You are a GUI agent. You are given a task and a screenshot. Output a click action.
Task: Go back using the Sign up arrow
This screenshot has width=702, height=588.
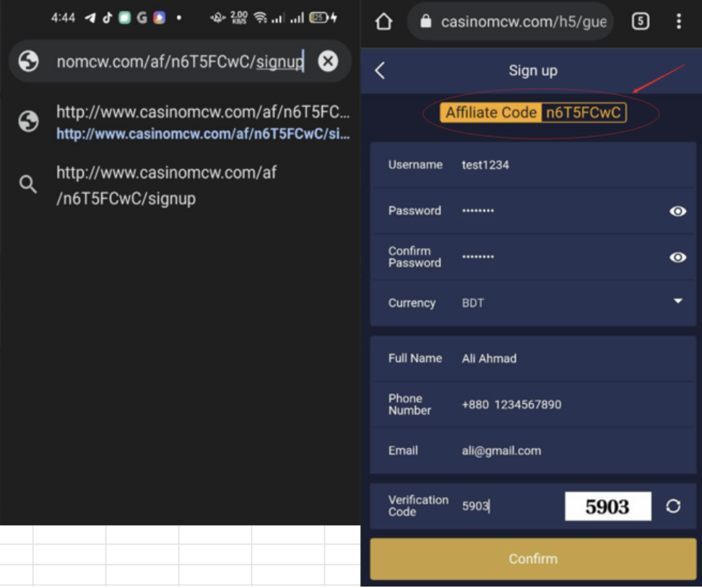pyautogui.click(x=380, y=70)
